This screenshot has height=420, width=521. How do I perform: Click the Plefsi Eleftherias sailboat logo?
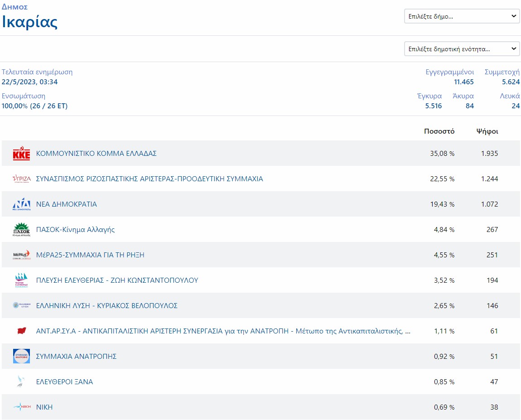coord(21,280)
